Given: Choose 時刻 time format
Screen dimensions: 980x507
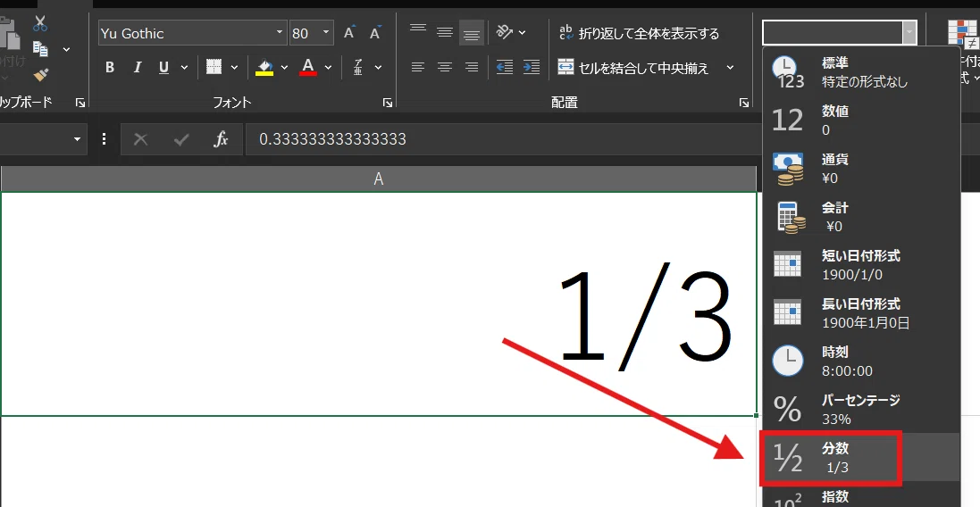Looking at the screenshot, I should 860,361.
